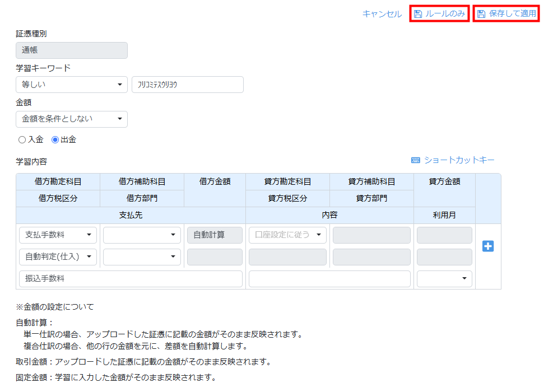Click the keyboard icon beside ショートカットキー
Image resolution: width=553 pixels, height=392 pixels.
click(416, 161)
